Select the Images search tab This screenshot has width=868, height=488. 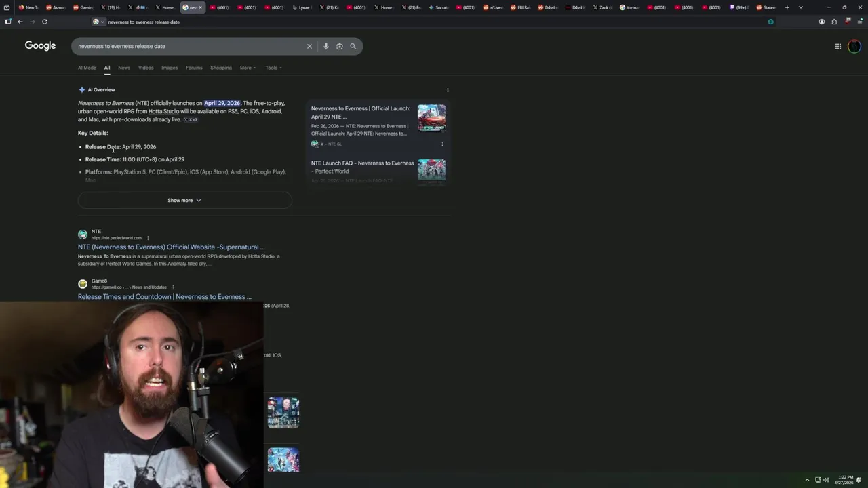pyautogui.click(x=170, y=68)
